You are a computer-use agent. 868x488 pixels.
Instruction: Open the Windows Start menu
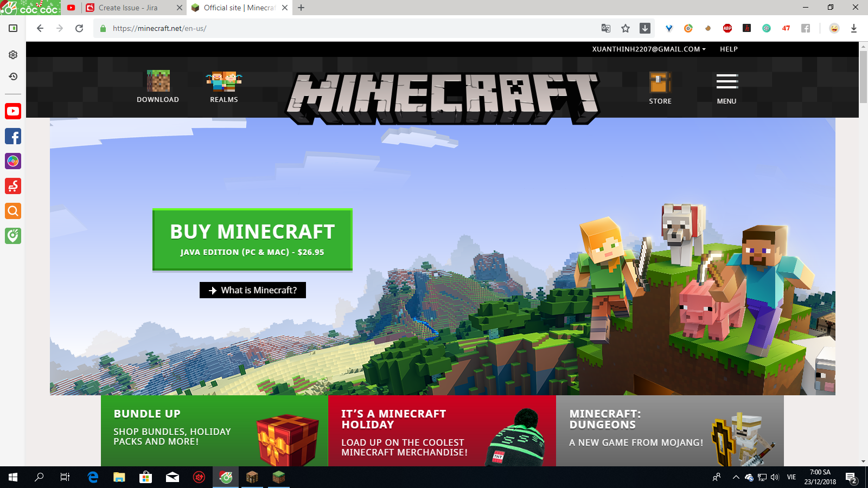pos(13,477)
